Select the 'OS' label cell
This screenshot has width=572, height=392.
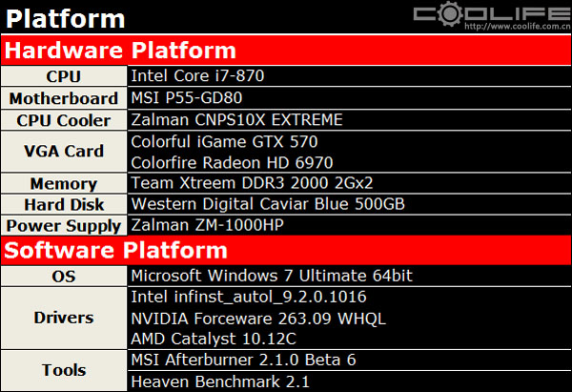click(x=64, y=276)
